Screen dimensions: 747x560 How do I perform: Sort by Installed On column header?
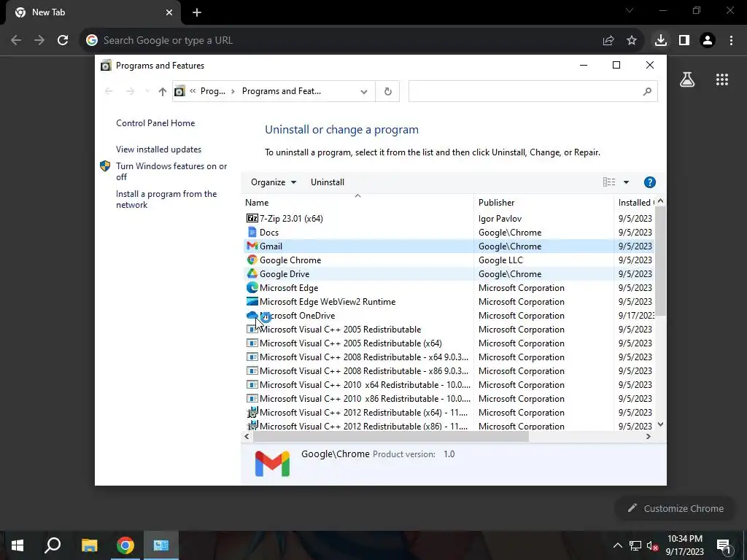(x=635, y=203)
